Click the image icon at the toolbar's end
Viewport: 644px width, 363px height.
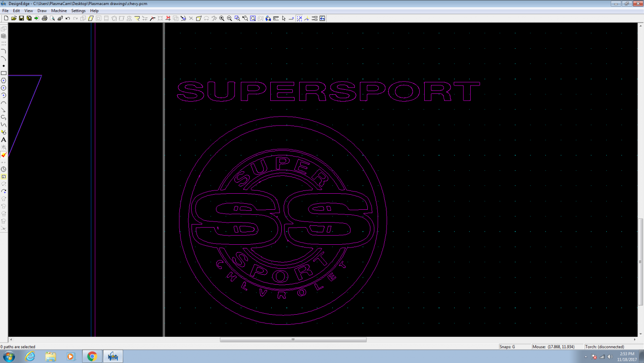click(322, 18)
